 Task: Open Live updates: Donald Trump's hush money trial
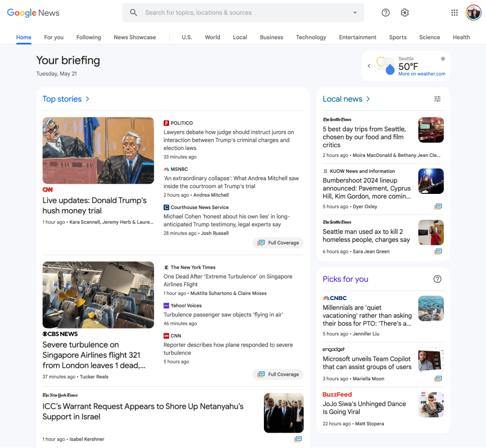95,206
